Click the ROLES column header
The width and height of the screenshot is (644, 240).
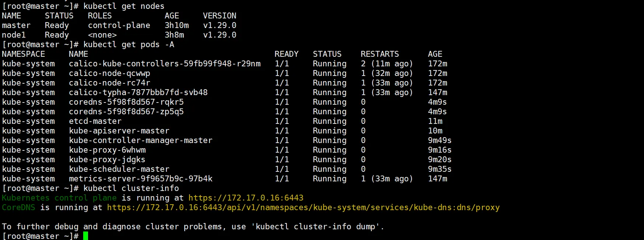point(100,16)
